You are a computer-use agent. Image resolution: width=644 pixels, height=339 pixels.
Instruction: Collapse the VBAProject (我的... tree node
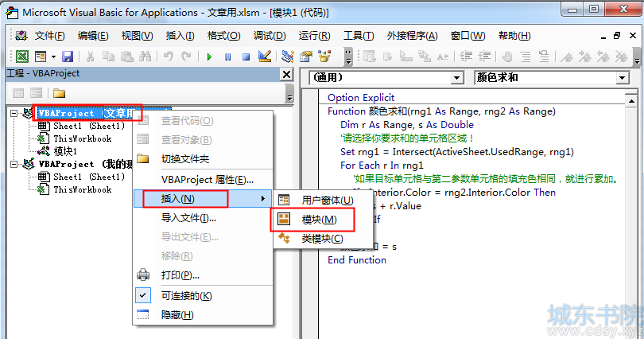pos(14,164)
